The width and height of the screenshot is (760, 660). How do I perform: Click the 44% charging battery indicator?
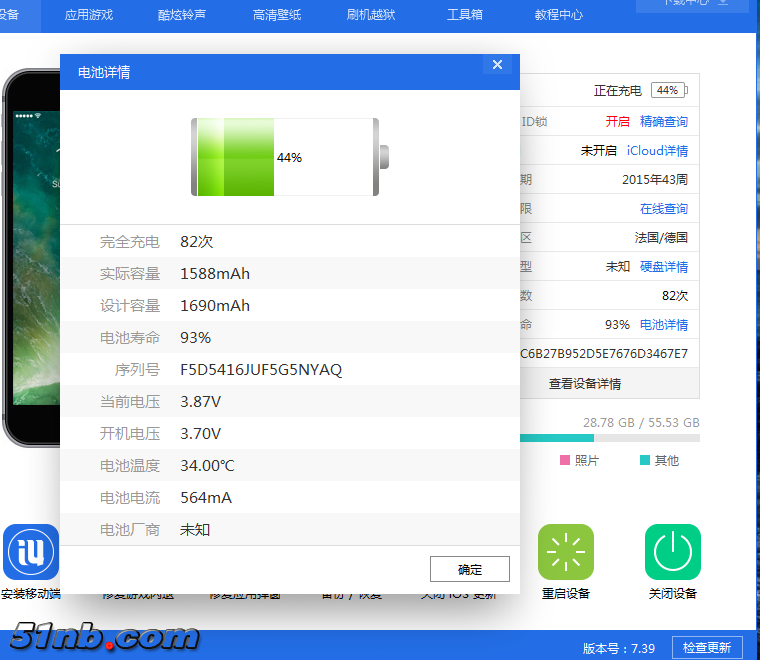[x=668, y=91]
